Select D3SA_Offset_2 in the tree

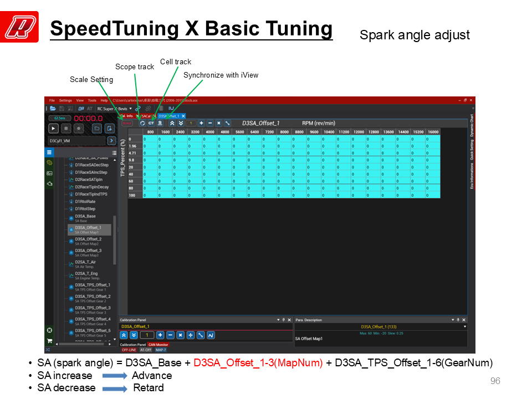[x=88, y=241]
